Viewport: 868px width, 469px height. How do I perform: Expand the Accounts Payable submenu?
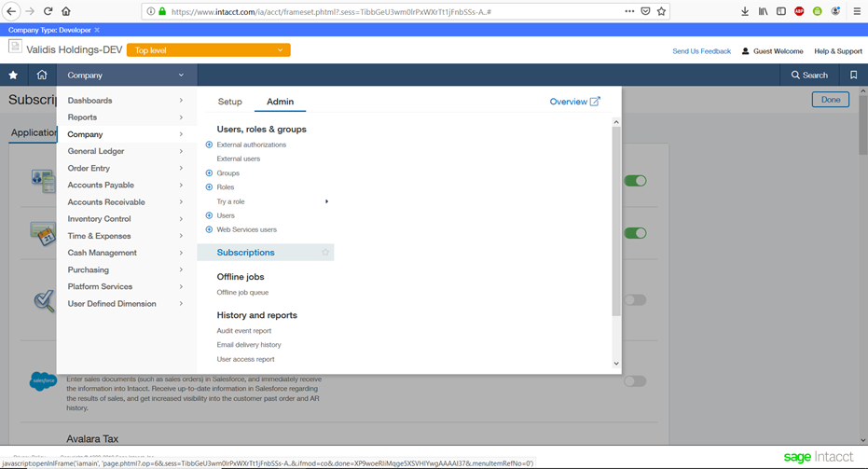point(181,185)
